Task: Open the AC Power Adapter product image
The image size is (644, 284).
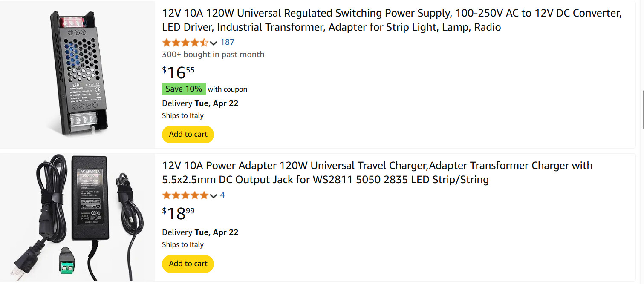Action: 77,217
